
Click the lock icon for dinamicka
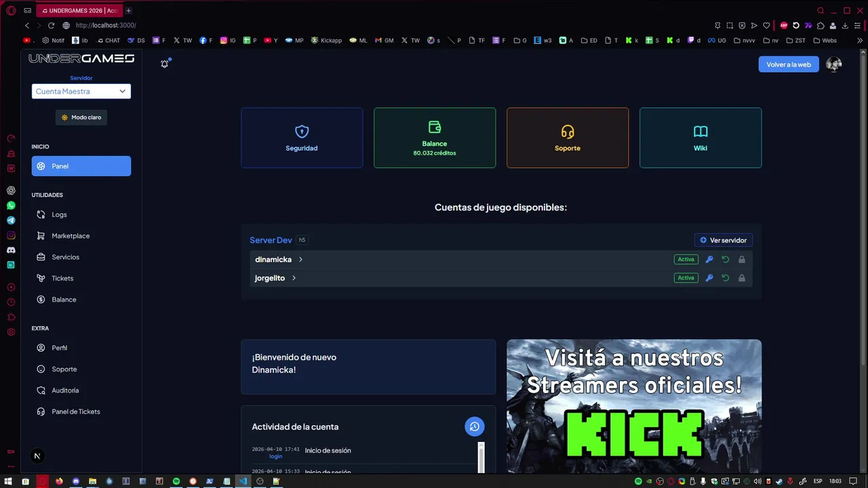point(742,260)
